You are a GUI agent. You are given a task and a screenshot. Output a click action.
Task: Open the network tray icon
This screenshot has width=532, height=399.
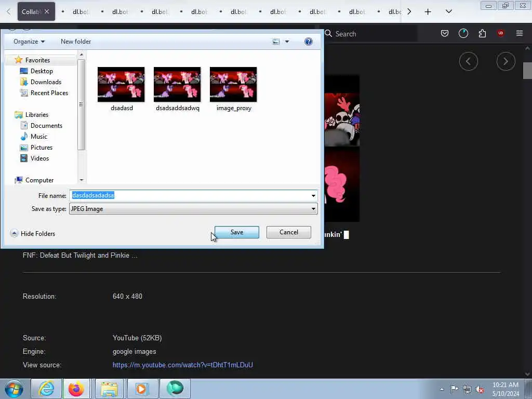click(x=467, y=389)
